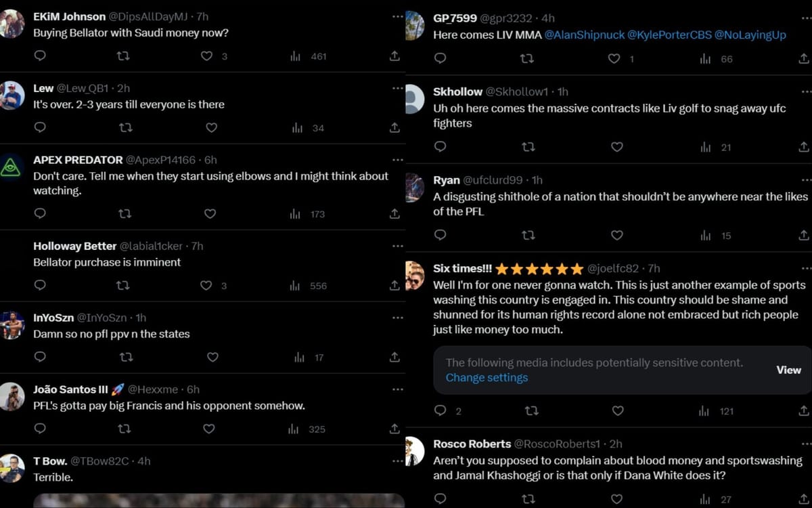Open more options menu on Skhollow's tweet
Screen dimensions: 812x508
[805, 91]
